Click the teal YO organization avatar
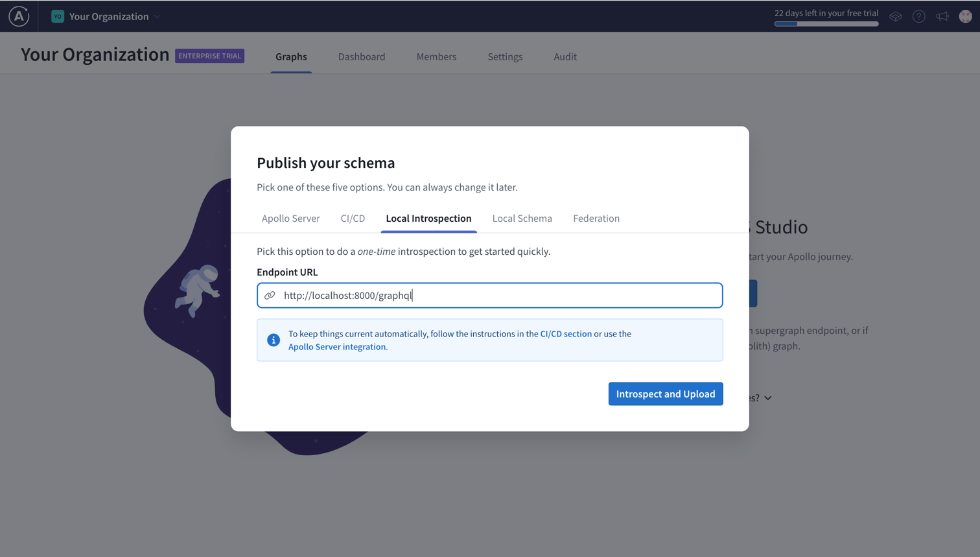 (x=58, y=16)
